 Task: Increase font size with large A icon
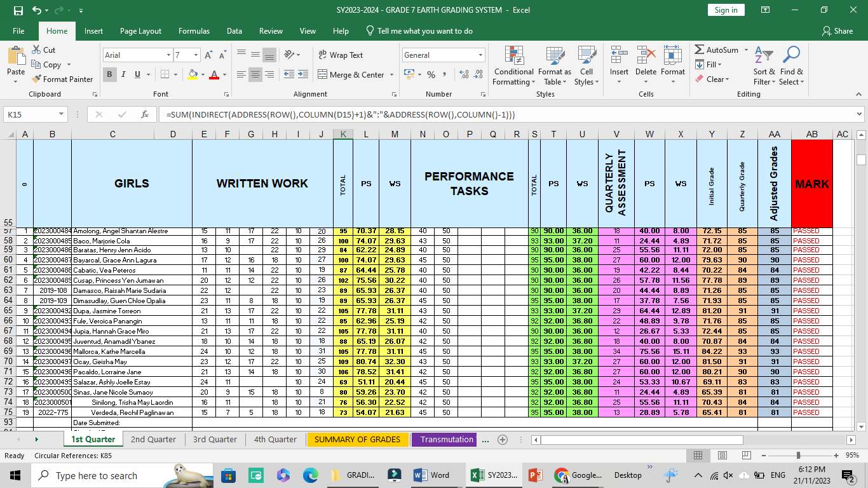tap(208, 55)
